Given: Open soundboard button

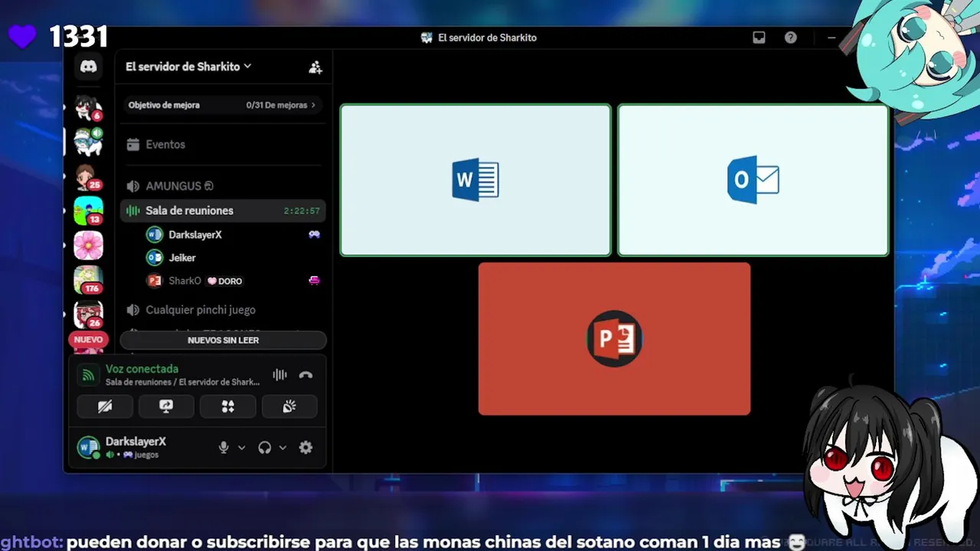Looking at the screenshot, I should click(x=289, y=406).
